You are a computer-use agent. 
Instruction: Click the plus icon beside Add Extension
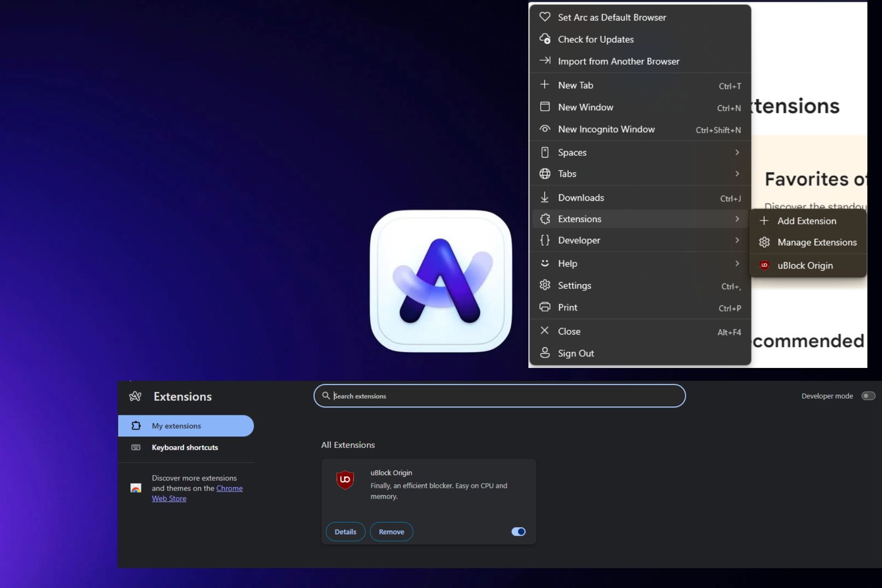coord(764,220)
